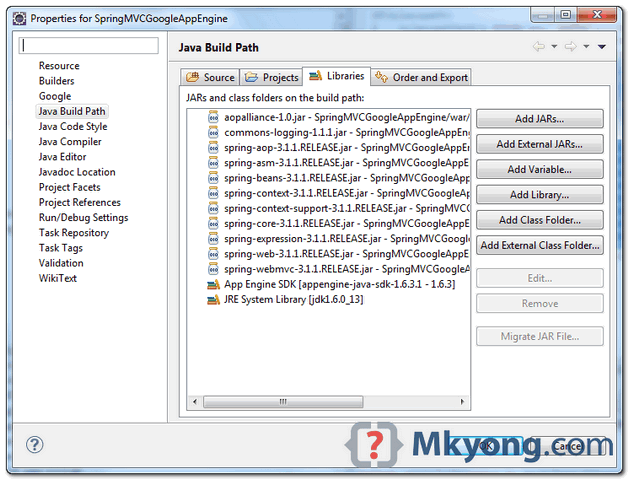Select the commons-logging-1.1.1.jar entry text
This screenshot has height=480, width=629.
(347, 132)
